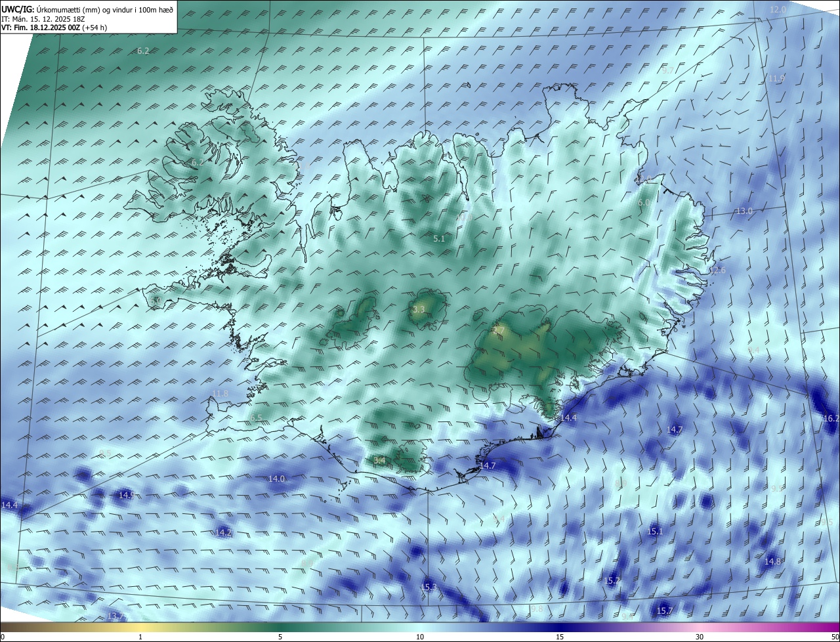Click the 14.8 value in the southeast sea
Image resolution: width=840 pixels, height=642 pixels.
(x=773, y=561)
